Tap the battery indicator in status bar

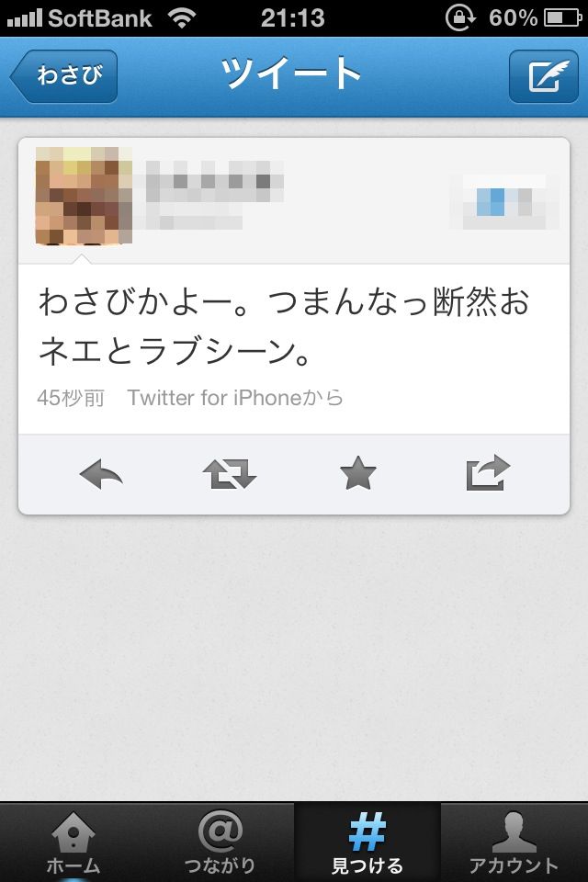pyautogui.click(x=562, y=18)
